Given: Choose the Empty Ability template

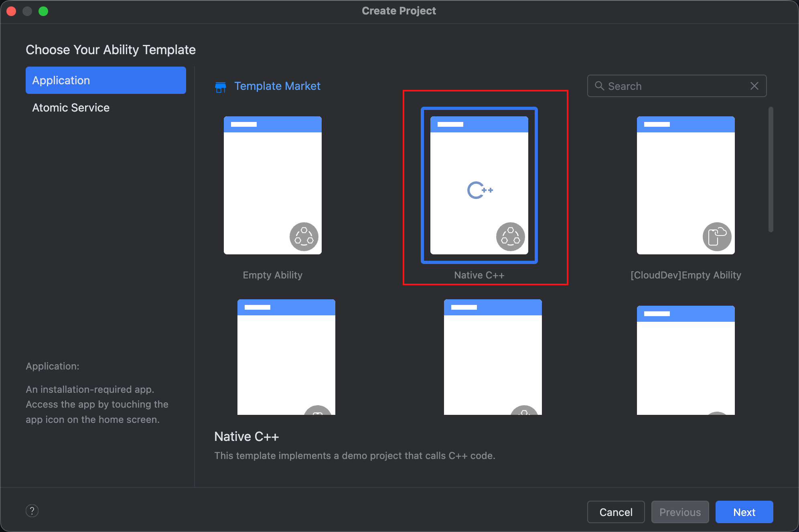Looking at the screenshot, I should coord(273,185).
